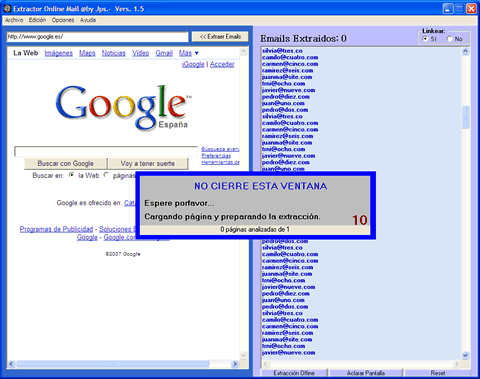
Task: Click '0 páginas analizadas de 1' progress bar
Action: (255, 229)
